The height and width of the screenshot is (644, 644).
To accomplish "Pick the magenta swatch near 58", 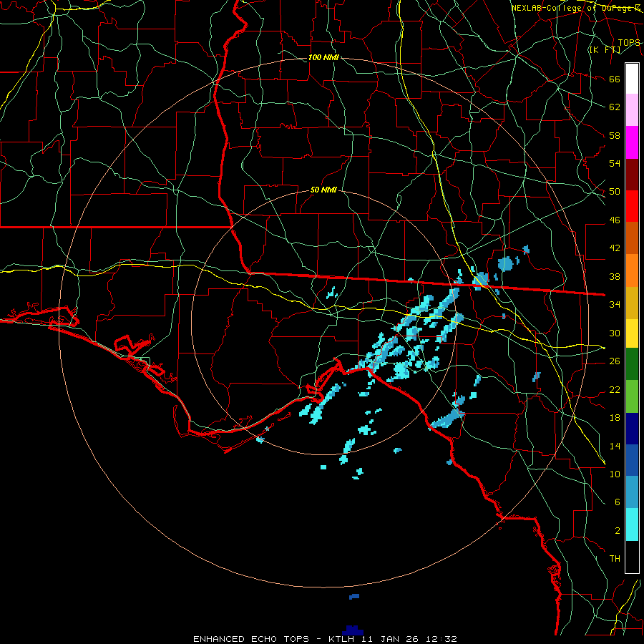I will [632, 142].
